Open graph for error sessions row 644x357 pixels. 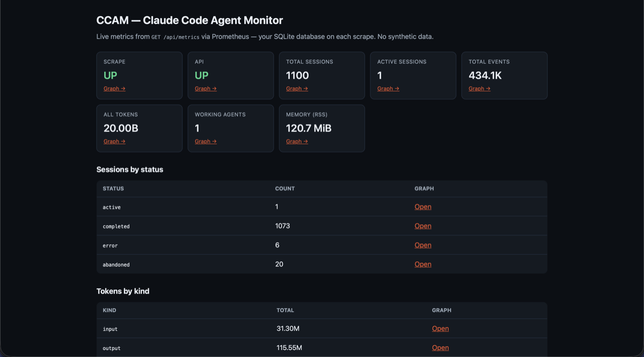[423, 245]
